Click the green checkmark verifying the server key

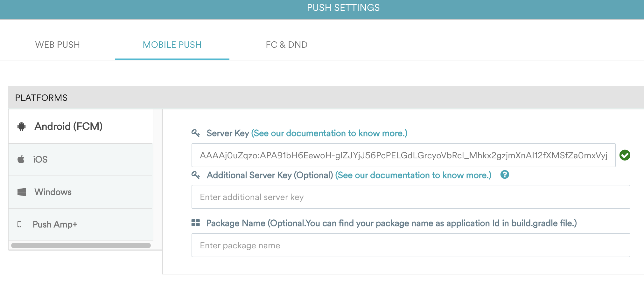click(625, 155)
